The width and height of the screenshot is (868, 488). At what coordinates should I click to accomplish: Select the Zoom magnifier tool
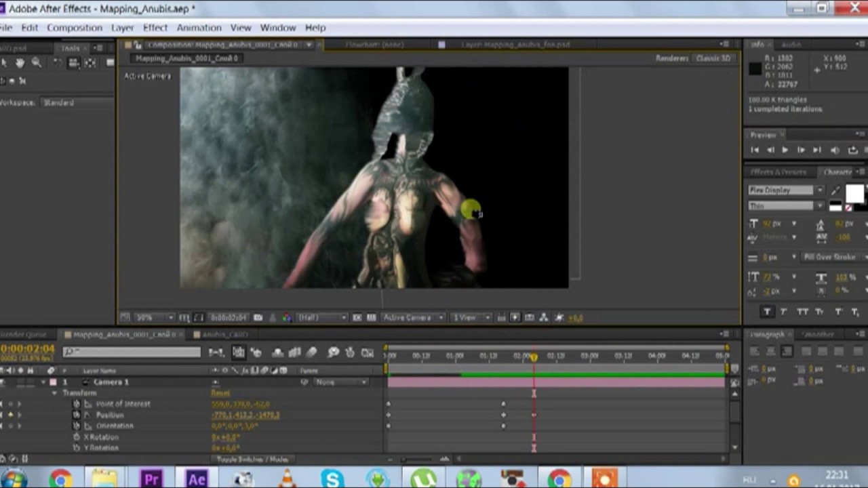coord(37,63)
